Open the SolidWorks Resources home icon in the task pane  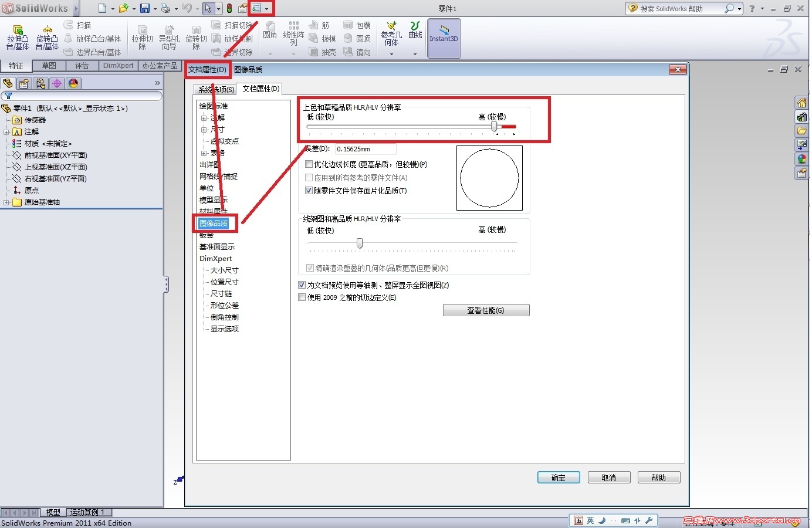click(x=801, y=103)
